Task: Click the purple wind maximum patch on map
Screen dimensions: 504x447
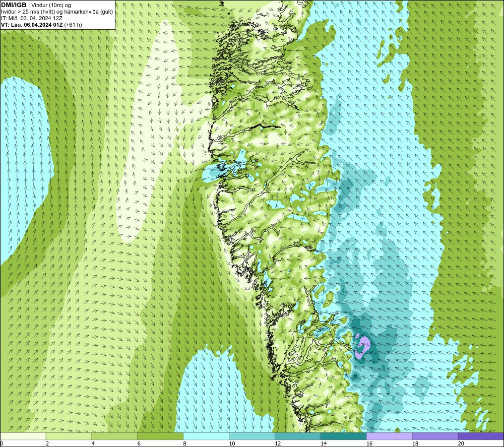Action: click(362, 347)
